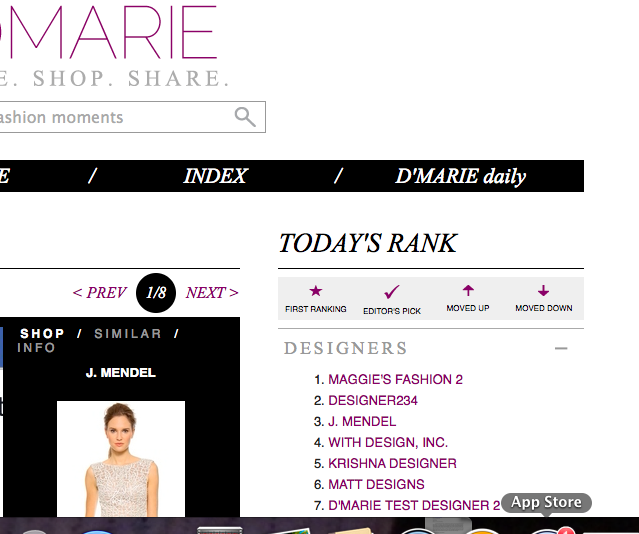Click the Moved Down arrow icon
This screenshot has width=639, height=534.
tap(543, 291)
